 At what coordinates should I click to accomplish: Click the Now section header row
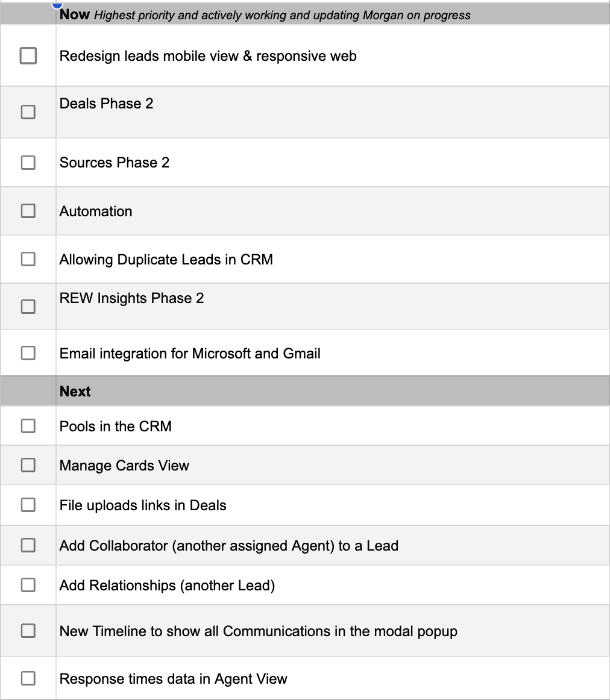point(332,15)
